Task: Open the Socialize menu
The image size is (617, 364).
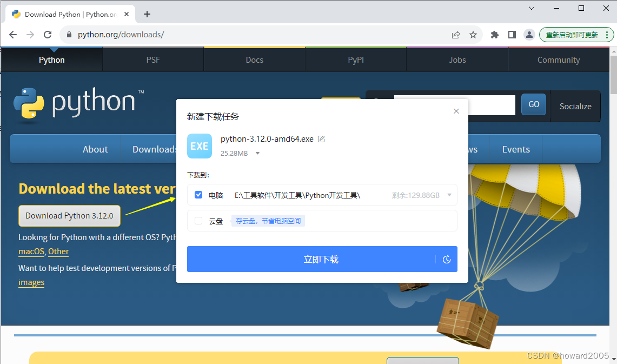Action: (x=575, y=106)
